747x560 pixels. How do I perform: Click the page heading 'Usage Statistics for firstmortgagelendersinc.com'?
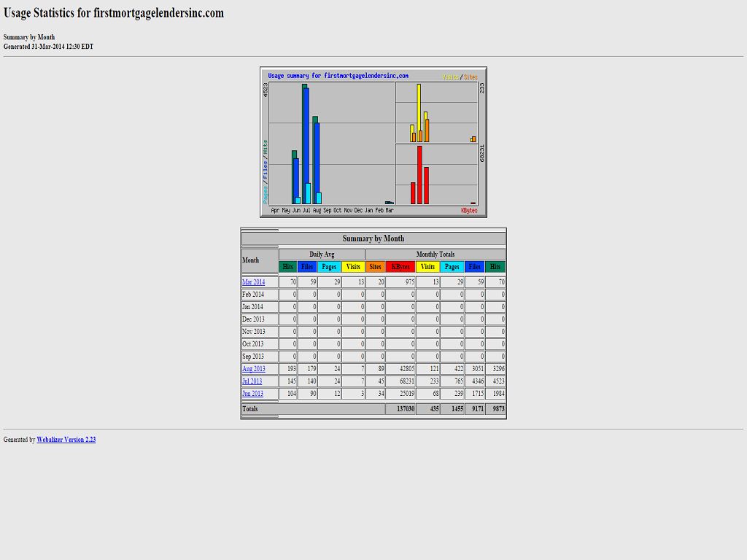tap(113, 13)
